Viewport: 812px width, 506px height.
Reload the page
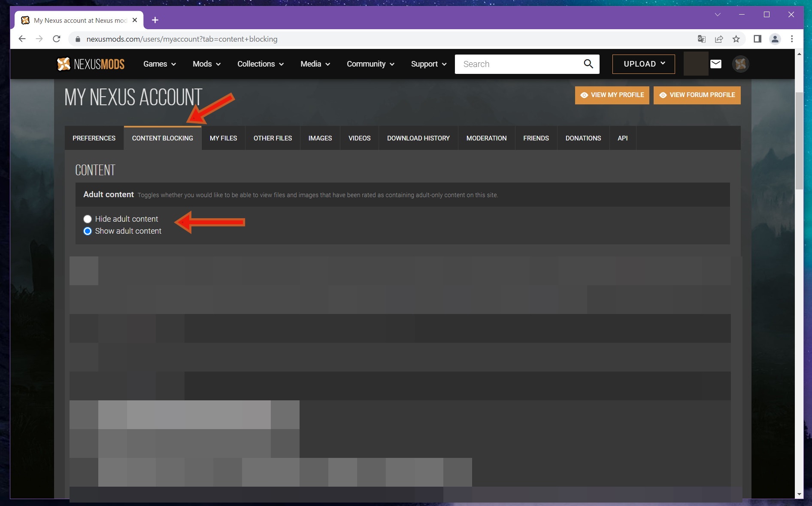[56, 39]
